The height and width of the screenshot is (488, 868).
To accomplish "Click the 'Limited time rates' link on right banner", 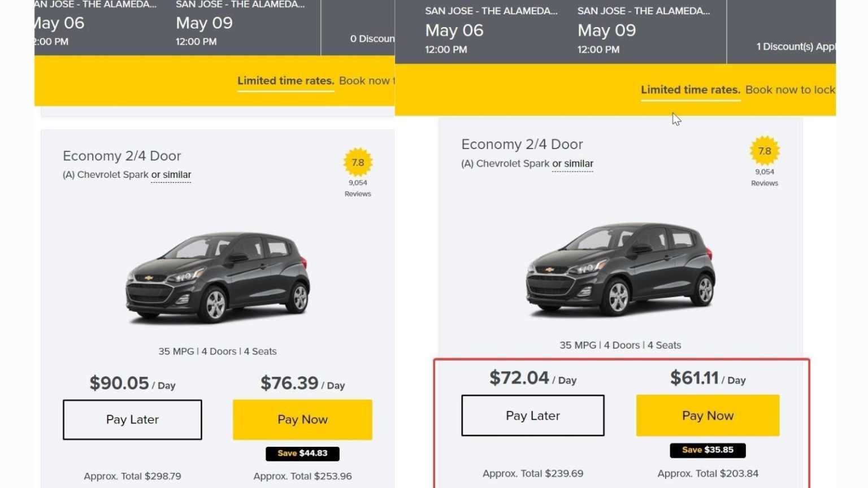I will [x=689, y=89].
